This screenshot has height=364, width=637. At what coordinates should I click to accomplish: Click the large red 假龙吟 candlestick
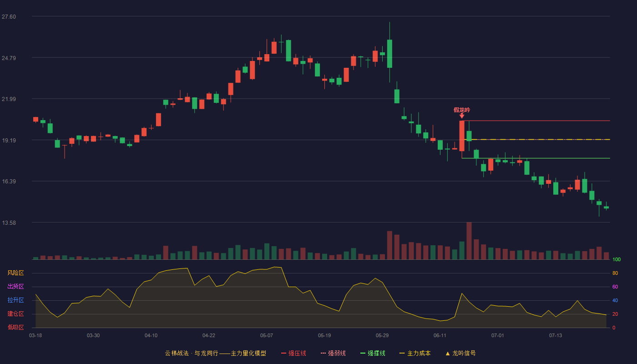462,136
